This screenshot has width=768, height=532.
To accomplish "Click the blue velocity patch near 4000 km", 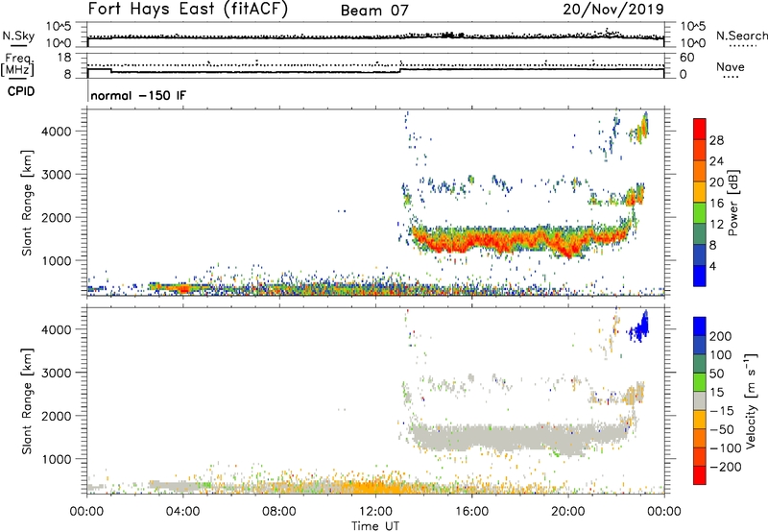I will [x=640, y=327].
